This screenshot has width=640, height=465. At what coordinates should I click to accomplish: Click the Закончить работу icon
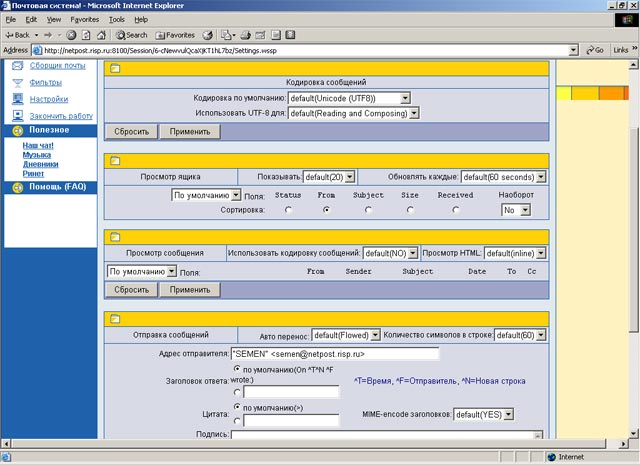18,116
